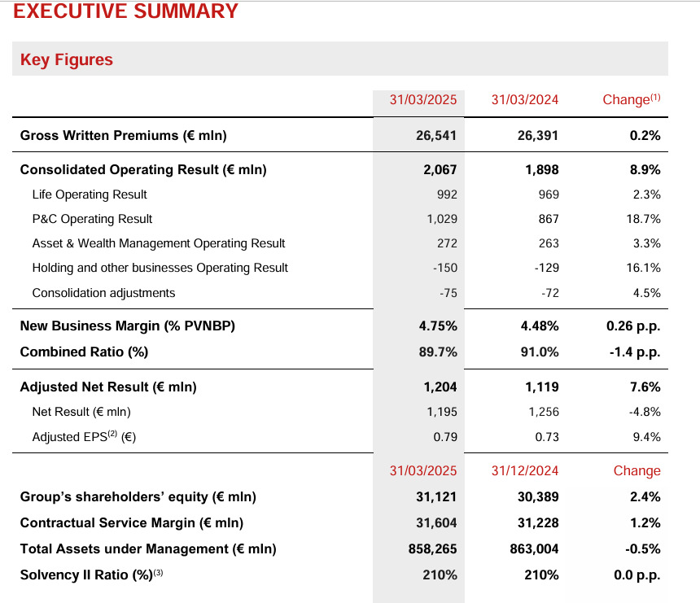Click the Executive Summary heading

(x=126, y=11)
